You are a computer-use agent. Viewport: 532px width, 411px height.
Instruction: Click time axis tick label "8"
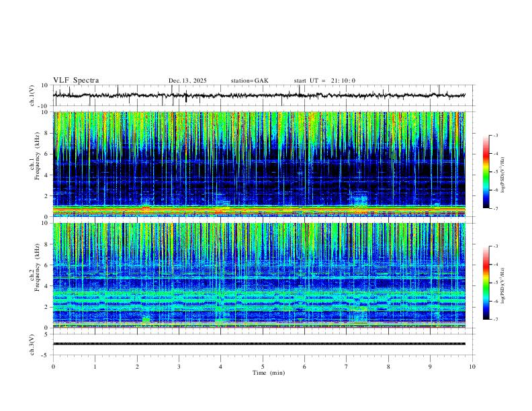(388, 367)
